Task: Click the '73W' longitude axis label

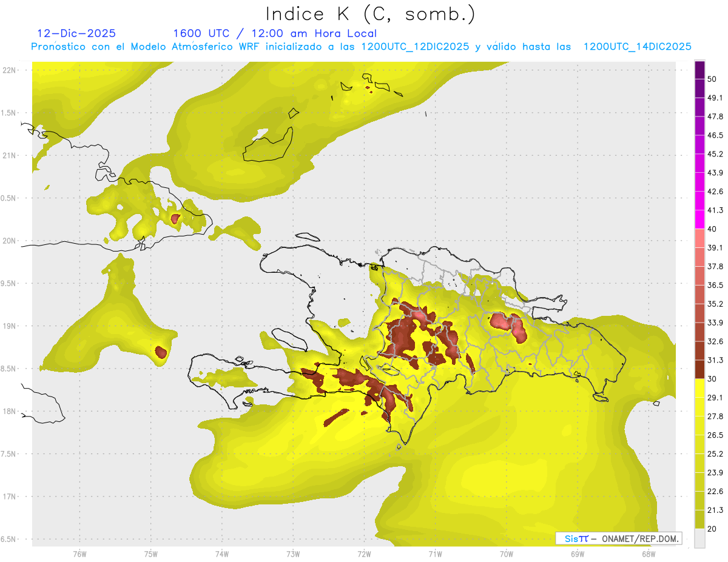Action: 293,554
